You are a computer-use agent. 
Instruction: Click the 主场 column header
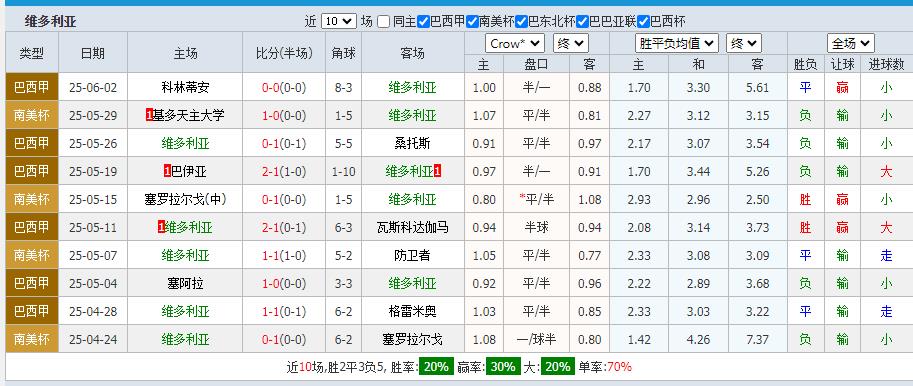coord(185,53)
